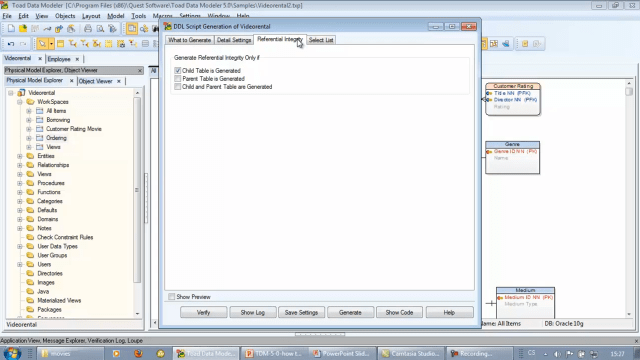
Task: Select the Ordering workspace item
Action: (56, 138)
